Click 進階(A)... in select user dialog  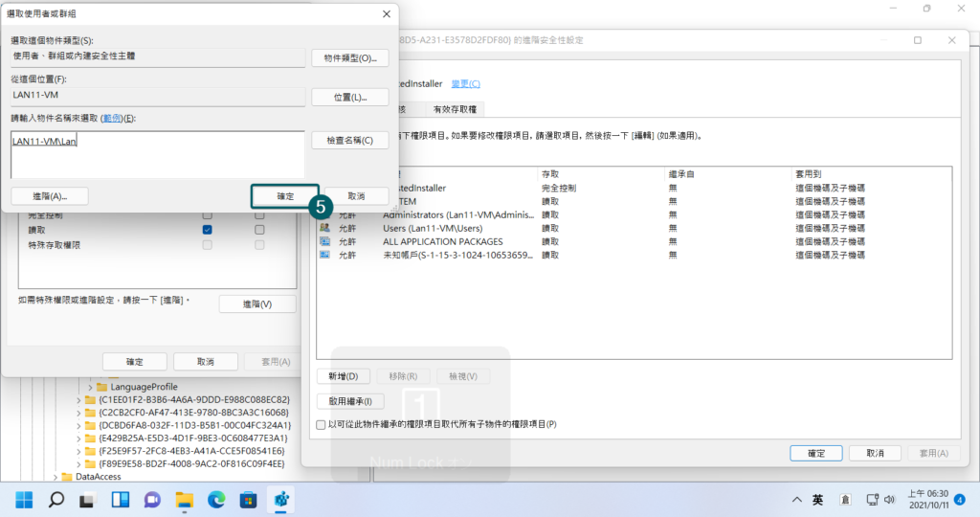[x=50, y=196]
